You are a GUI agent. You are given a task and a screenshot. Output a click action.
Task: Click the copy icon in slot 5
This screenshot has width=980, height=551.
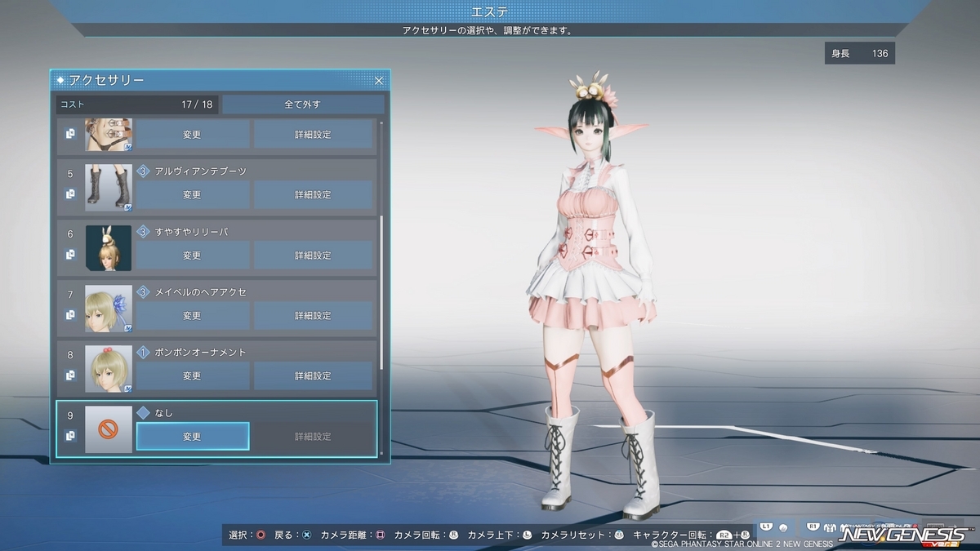pyautogui.click(x=70, y=194)
